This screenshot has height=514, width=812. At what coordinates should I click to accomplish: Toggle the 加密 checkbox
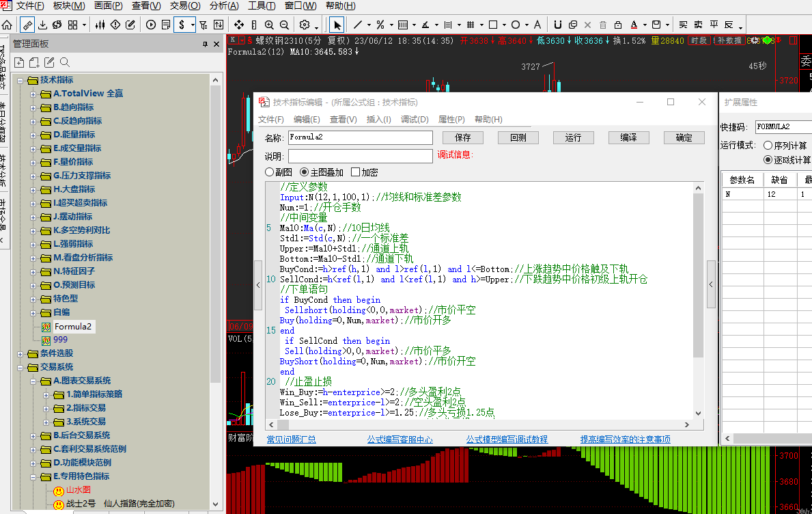click(x=355, y=172)
